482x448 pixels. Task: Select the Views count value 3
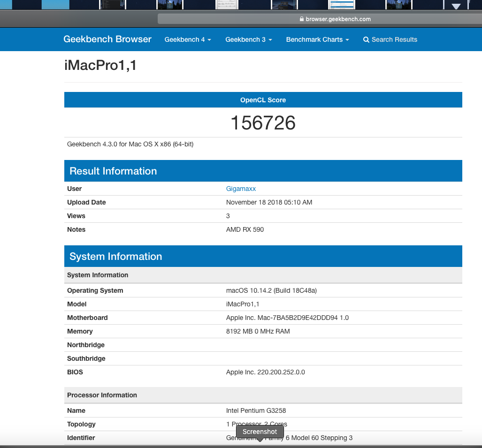coord(228,216)
